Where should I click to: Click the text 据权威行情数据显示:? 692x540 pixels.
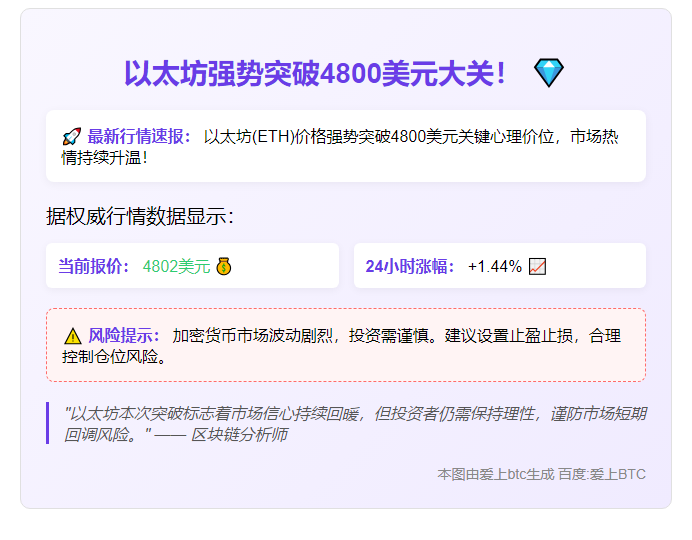tap(140, 216)
